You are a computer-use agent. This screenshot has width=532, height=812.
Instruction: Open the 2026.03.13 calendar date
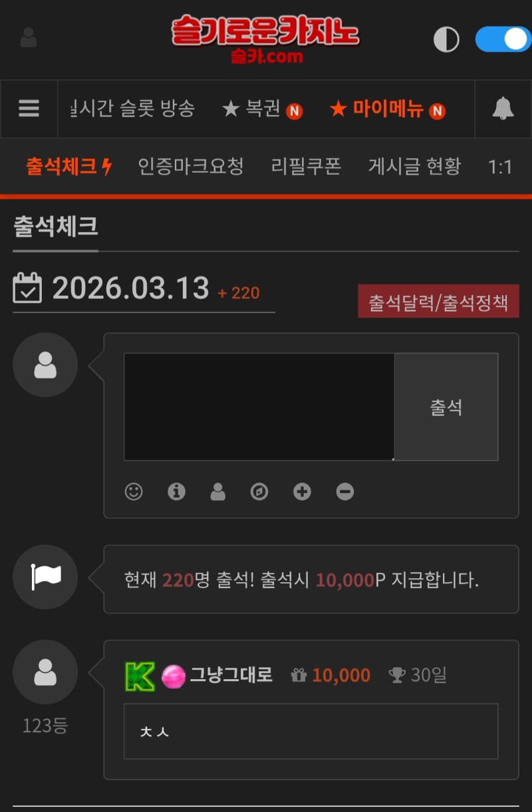coord(130,288)
